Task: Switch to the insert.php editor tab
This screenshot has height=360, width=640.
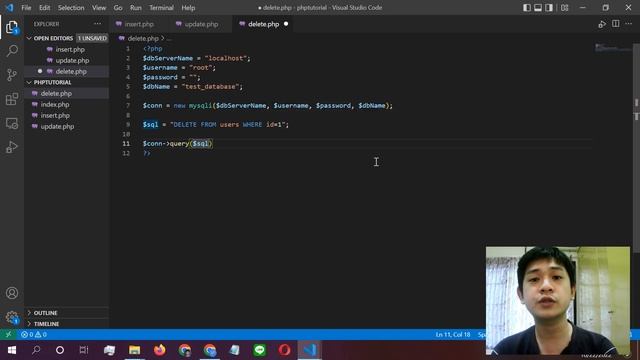Action: [x=139, y=24]
